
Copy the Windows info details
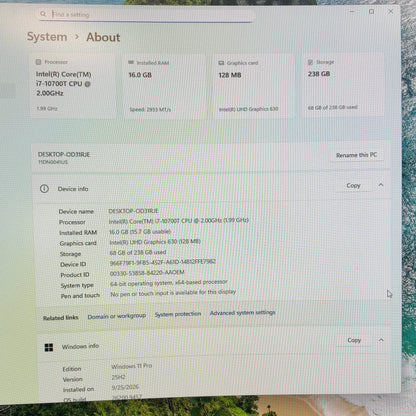(354, 340)
